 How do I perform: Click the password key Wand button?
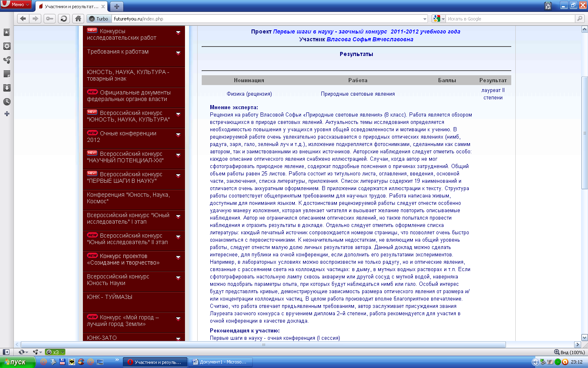tap(49, 18)
